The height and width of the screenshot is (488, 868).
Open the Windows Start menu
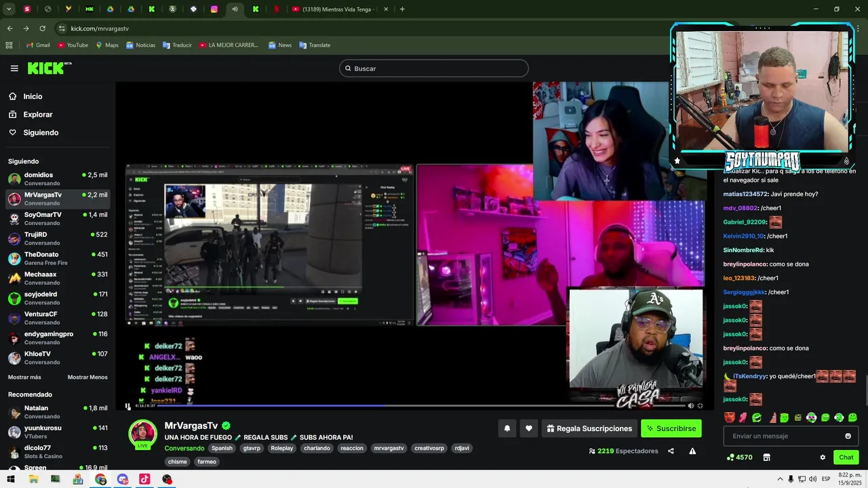[x=11, y=479]
